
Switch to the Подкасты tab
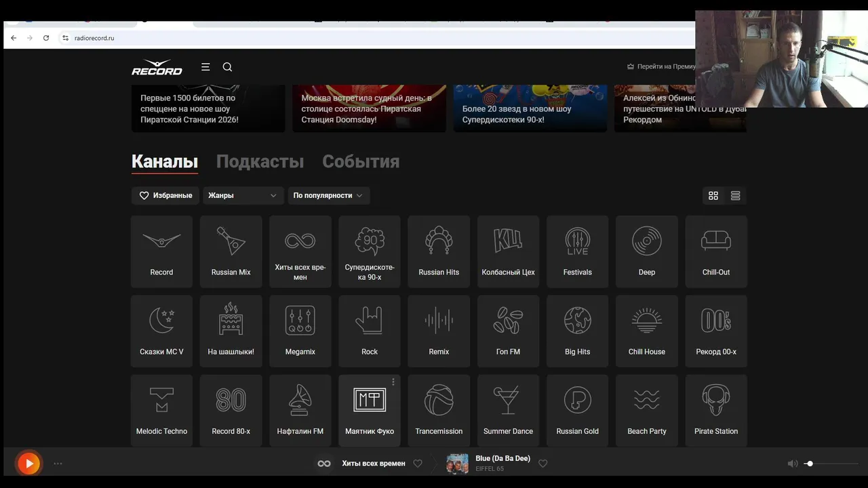[260, 161]
